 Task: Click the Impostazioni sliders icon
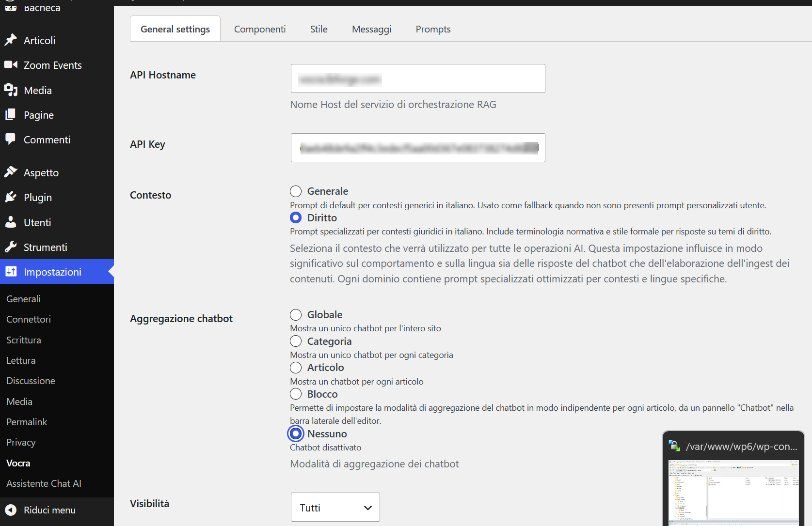[11, 272]
